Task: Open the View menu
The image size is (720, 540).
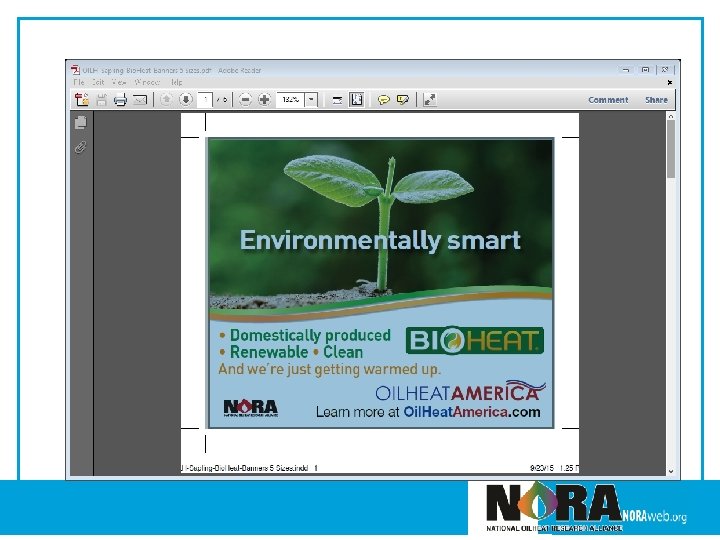Action: coord(119,82)
